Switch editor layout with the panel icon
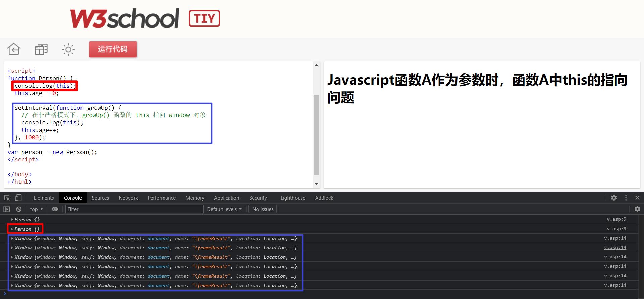 pyautogui.click(x=41, y=49)
